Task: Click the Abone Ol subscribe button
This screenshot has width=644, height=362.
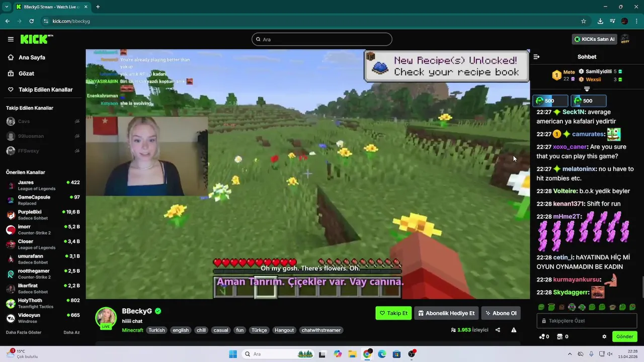Action: coord(501,313)
